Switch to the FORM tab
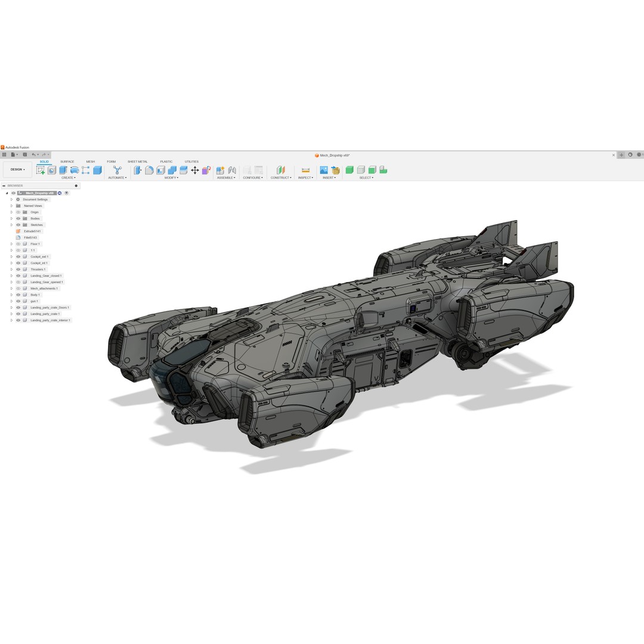 112,162
